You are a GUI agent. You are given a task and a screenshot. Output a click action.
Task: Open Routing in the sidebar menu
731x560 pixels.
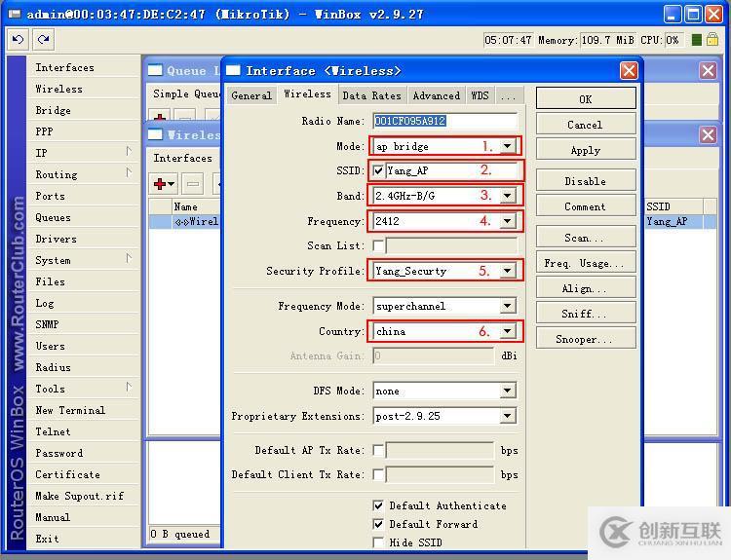point(84,174)
